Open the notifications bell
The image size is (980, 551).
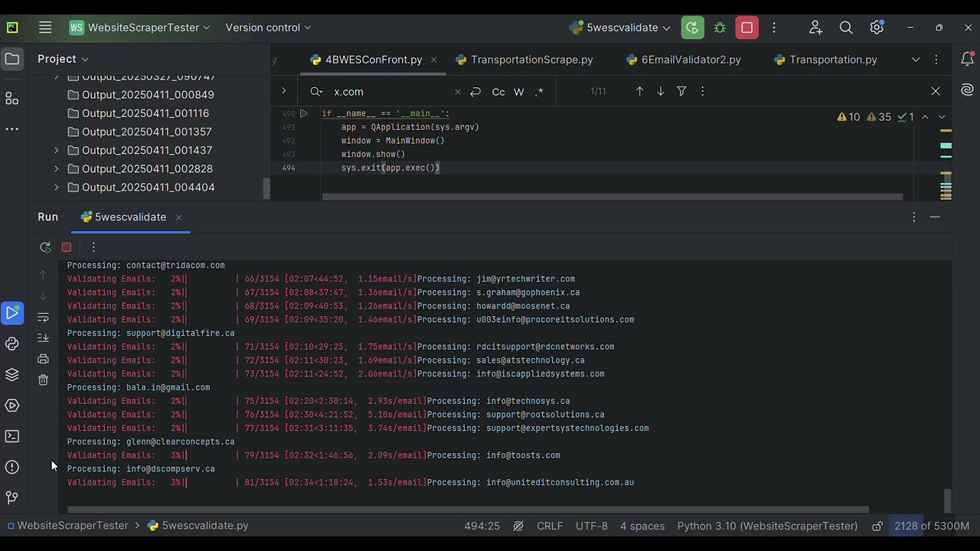(x=967, y=59)
